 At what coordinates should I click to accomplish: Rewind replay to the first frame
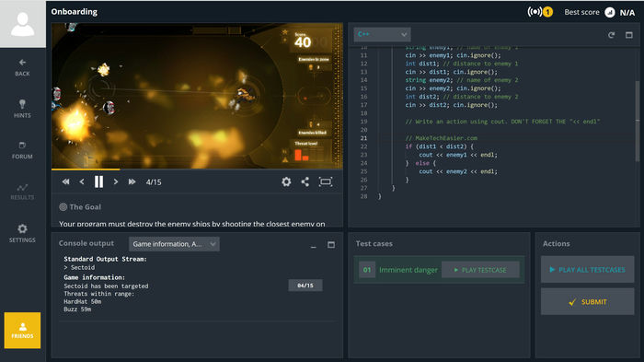(x=65, y=181)
